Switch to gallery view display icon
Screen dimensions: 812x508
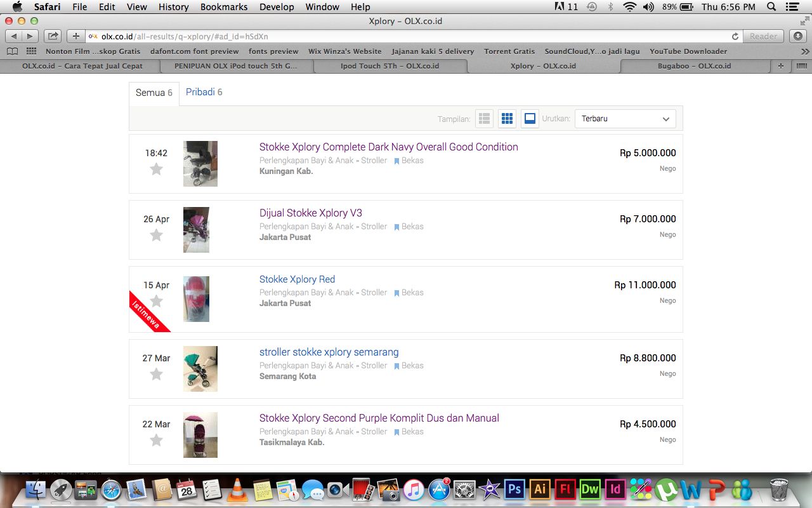pos(530,119)
